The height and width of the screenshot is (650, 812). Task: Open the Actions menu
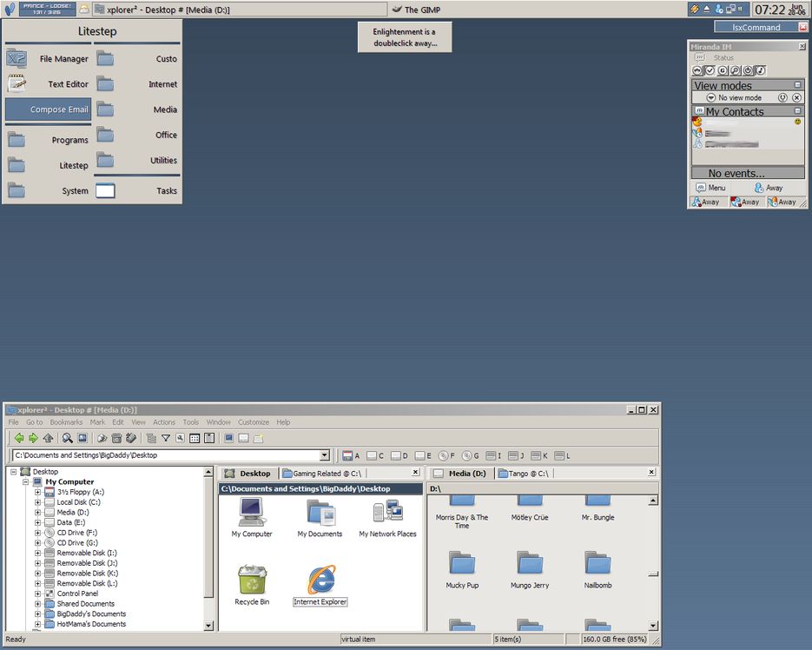tap(164, 422)
